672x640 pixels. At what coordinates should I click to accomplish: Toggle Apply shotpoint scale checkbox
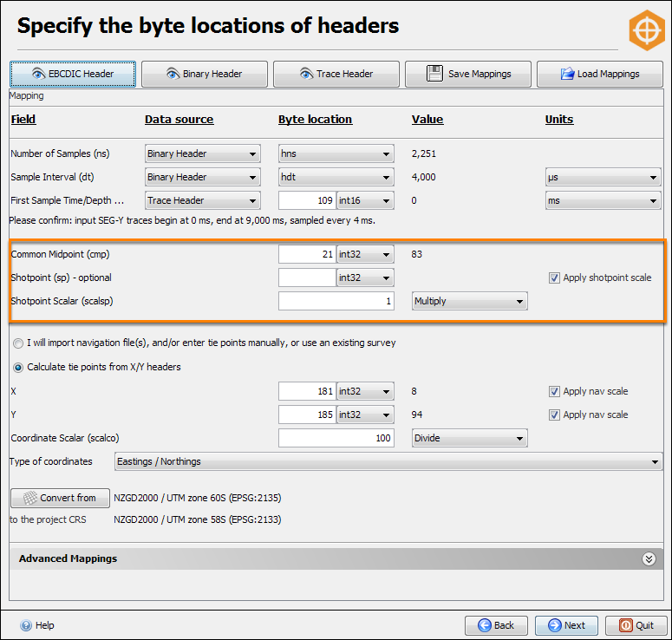554,278
